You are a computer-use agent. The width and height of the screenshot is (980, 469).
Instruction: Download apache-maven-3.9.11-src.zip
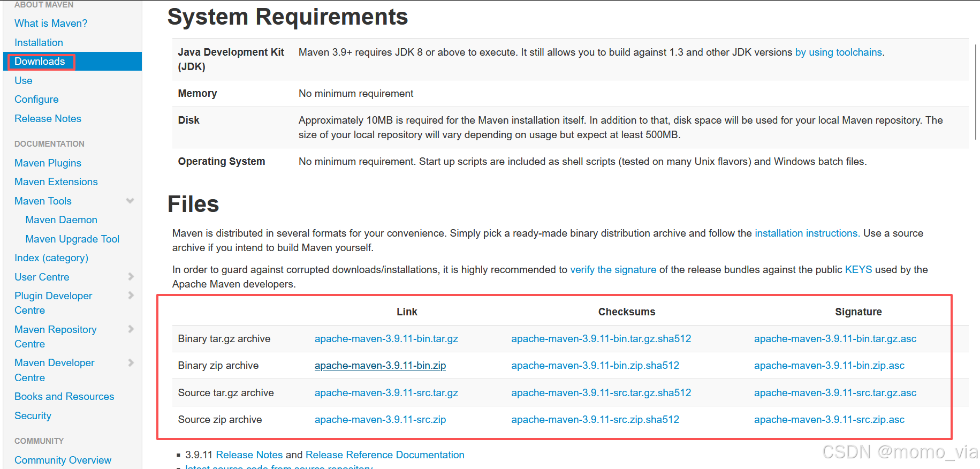380,419
